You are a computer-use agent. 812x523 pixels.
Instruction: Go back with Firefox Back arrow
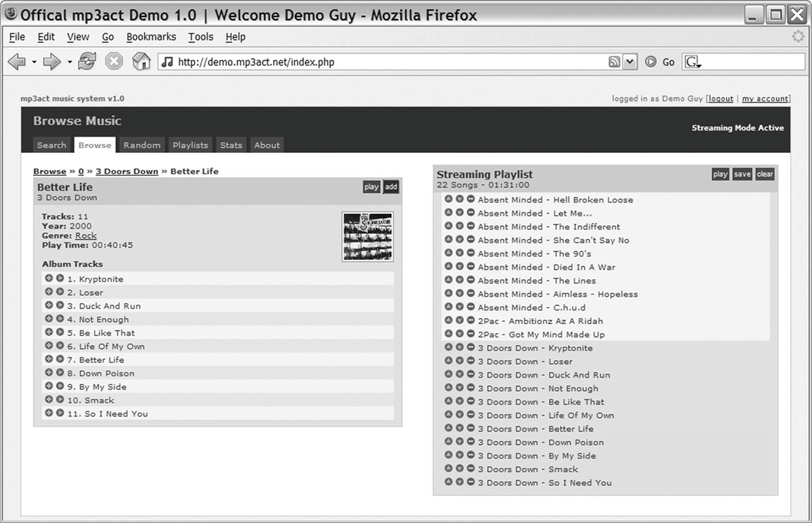pyautogui.click(x=17, y=62)
